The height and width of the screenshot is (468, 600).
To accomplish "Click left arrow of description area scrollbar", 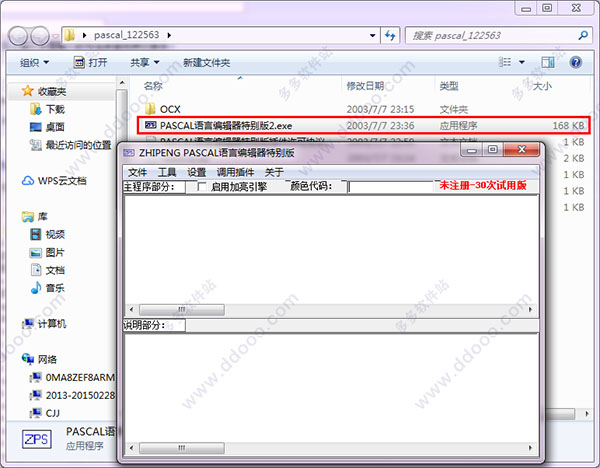I will click(x=132, y=448).
